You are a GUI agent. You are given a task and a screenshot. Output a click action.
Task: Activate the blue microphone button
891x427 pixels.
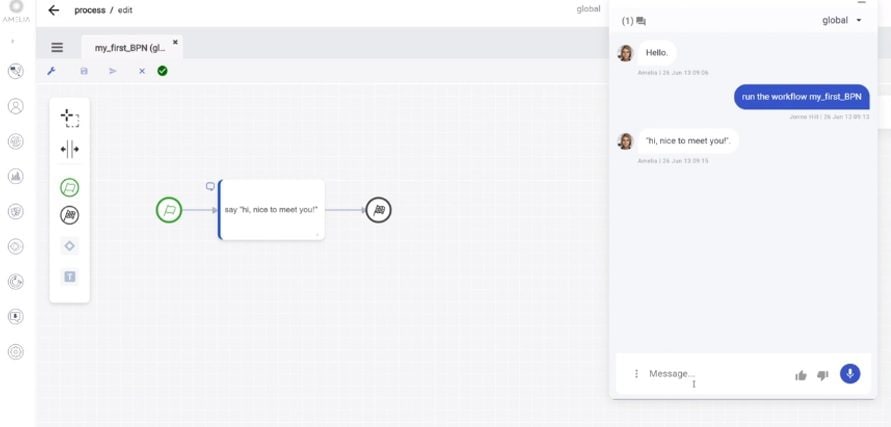pos(850,373)
